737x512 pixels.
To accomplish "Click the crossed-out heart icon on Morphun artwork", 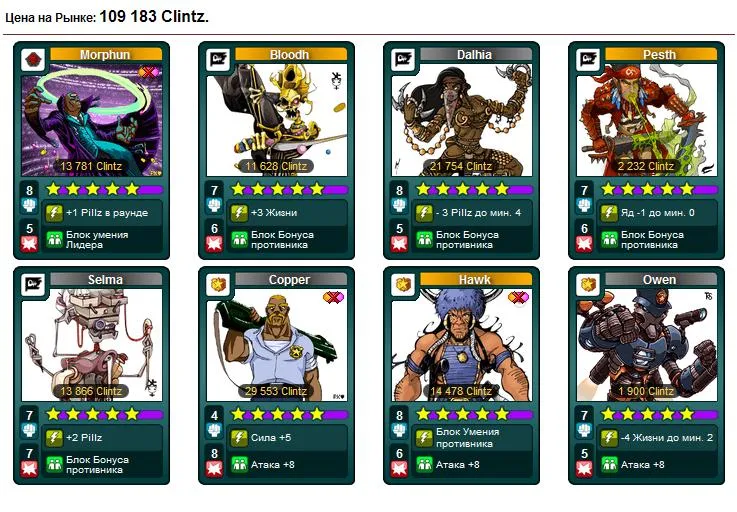I will tap(149, 72).
